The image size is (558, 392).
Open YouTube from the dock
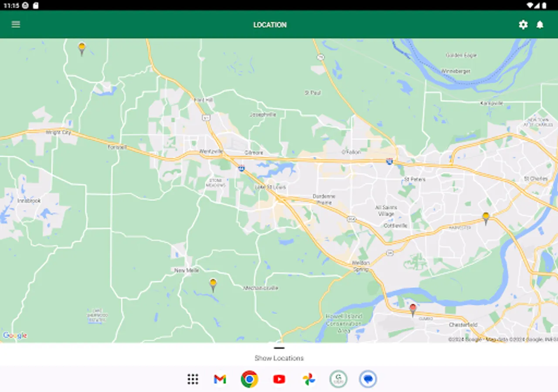[279, 379]
